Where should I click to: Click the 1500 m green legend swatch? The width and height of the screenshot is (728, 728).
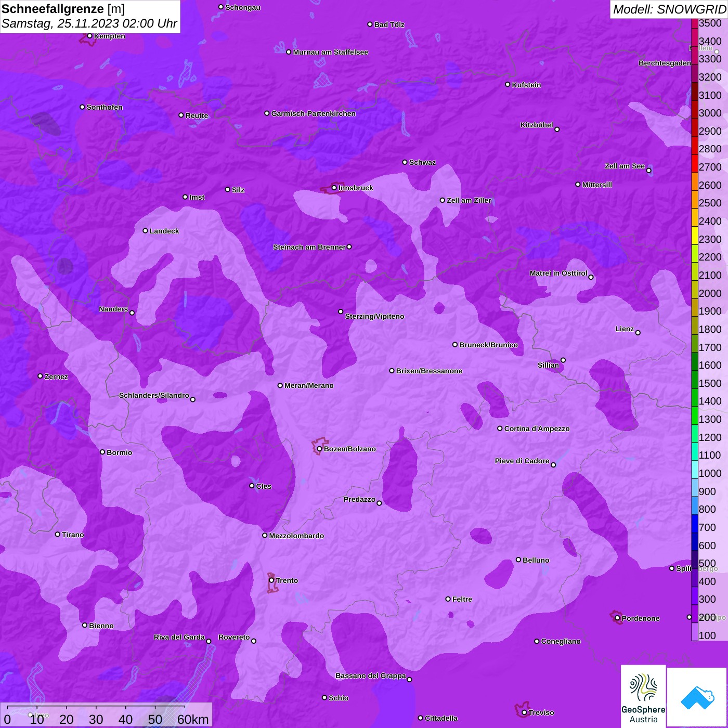click(x=695, y=380)
